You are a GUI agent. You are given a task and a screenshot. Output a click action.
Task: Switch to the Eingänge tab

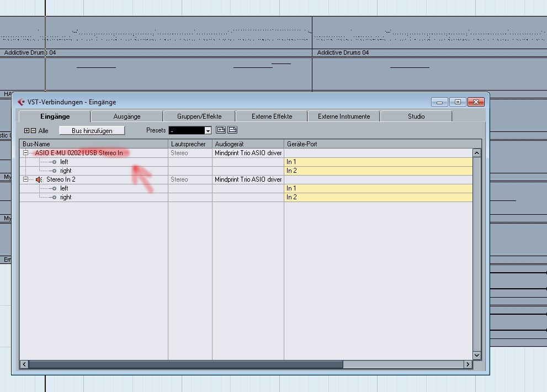55,116
